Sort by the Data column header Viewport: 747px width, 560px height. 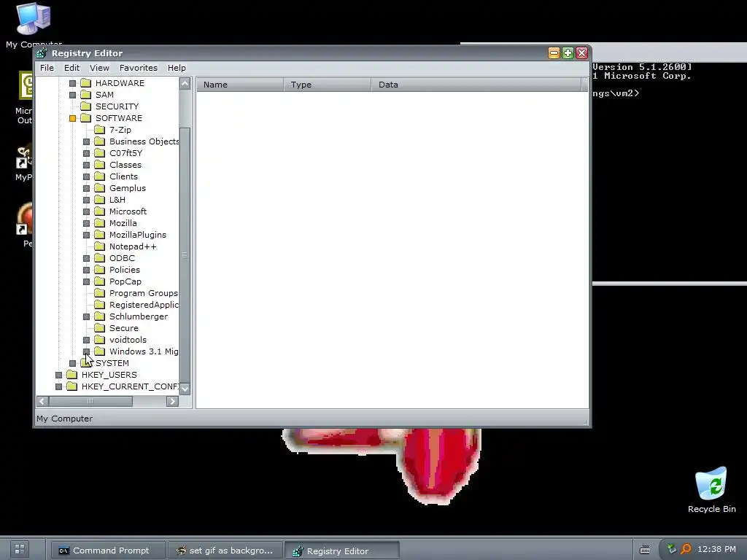[476, 85]
